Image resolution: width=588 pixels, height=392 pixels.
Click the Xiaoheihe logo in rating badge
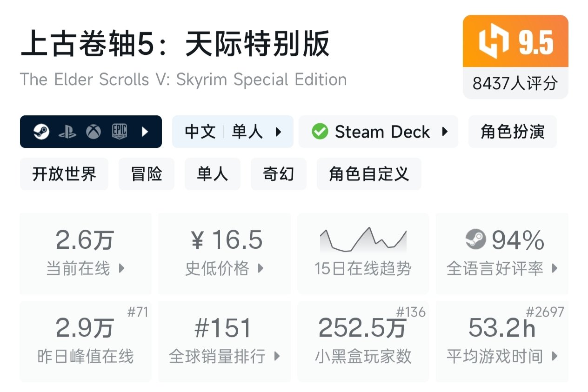pyautogui.click(x=494, y=43)
